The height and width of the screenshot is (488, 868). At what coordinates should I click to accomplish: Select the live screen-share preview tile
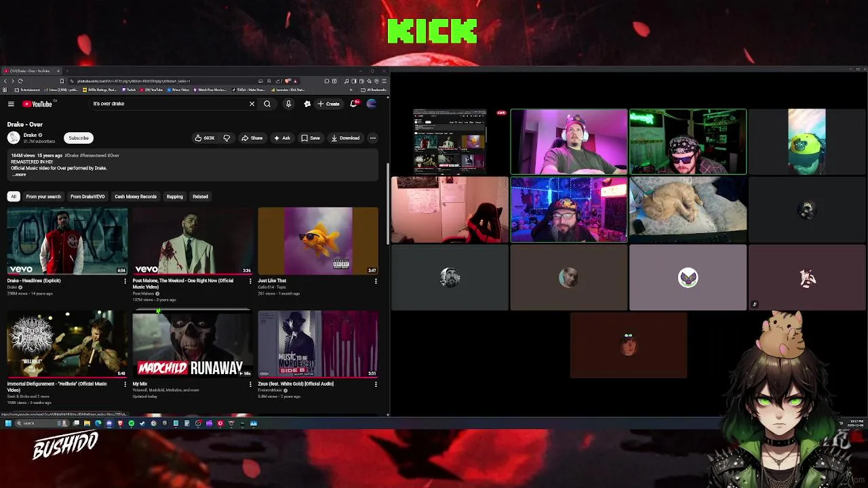click(x=450, y=142)
